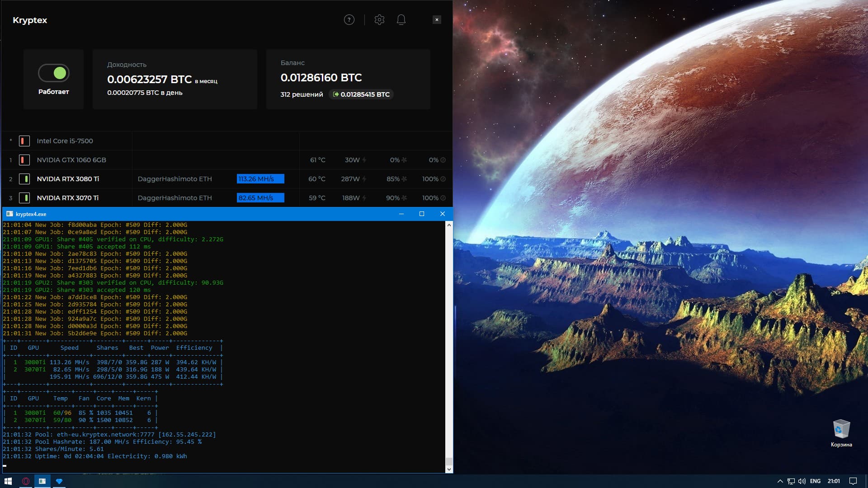Open the network status tray icon

click(x=791, y=481)
